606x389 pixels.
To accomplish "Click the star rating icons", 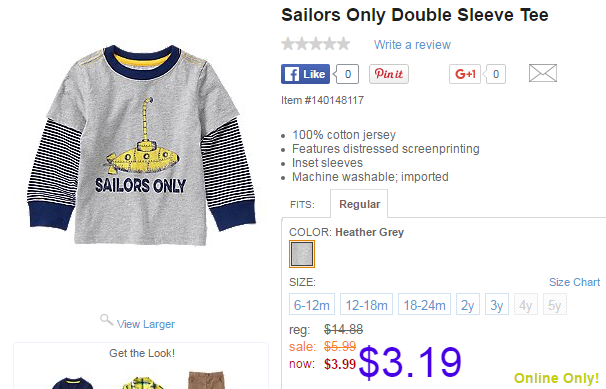I will (315, 44).
